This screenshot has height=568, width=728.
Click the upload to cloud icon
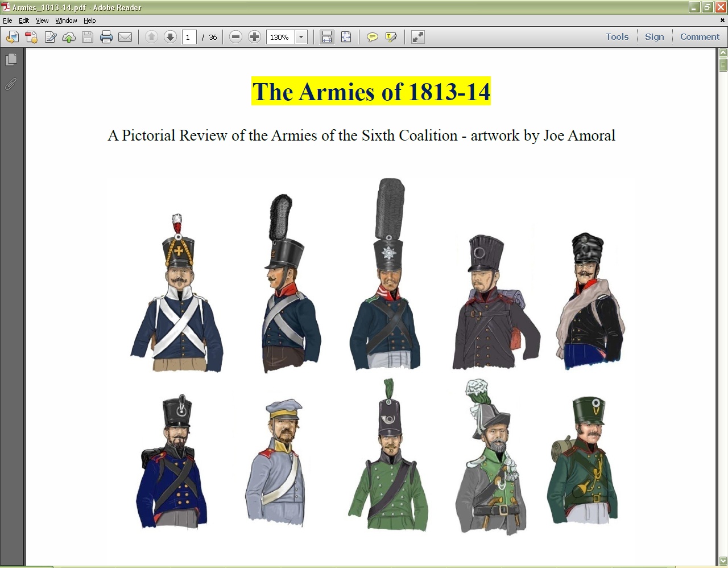coord(69,37)
